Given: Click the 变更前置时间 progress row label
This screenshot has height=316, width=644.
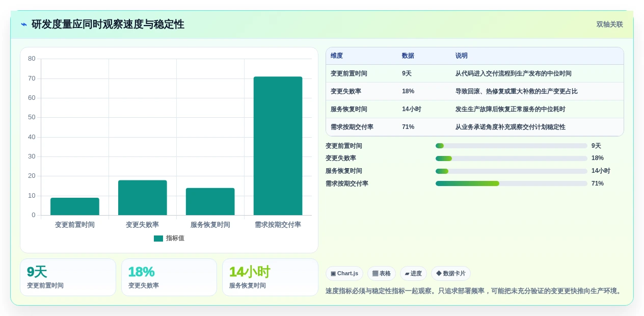Looking at the screenshot, I should click(x=344, y=146).
